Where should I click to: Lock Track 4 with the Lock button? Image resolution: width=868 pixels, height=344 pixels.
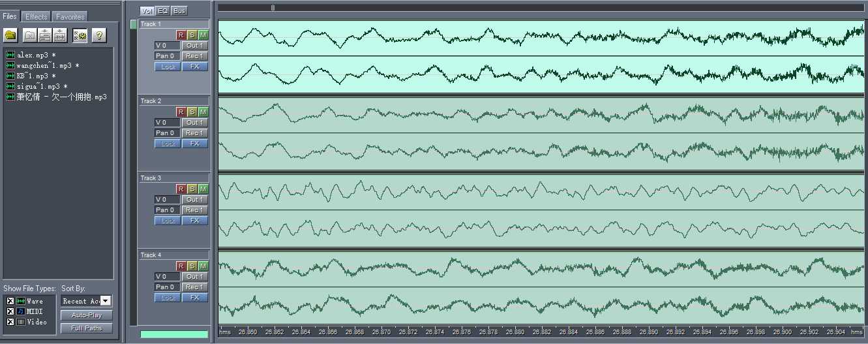(x=168, y=298)
